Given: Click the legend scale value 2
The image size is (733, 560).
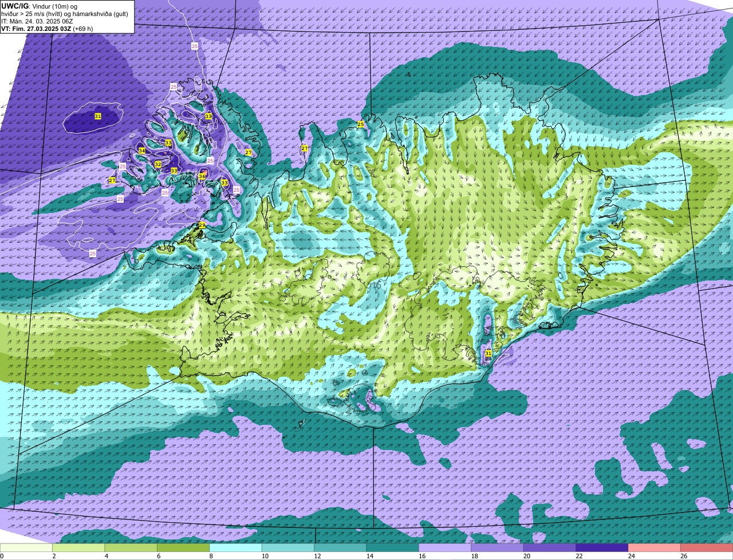Looking at the screenshot, I should click(53, 556).
